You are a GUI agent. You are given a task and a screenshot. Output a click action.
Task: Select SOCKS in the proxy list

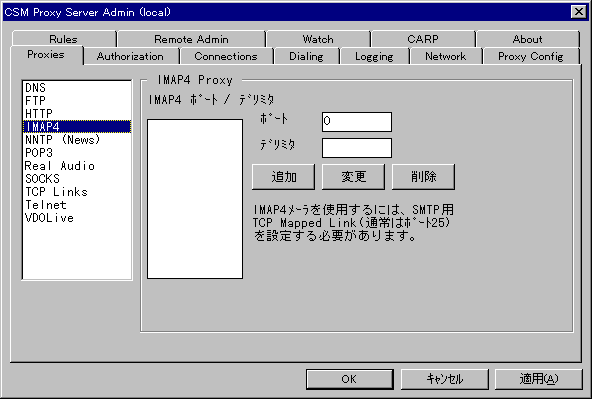(77, 179)
